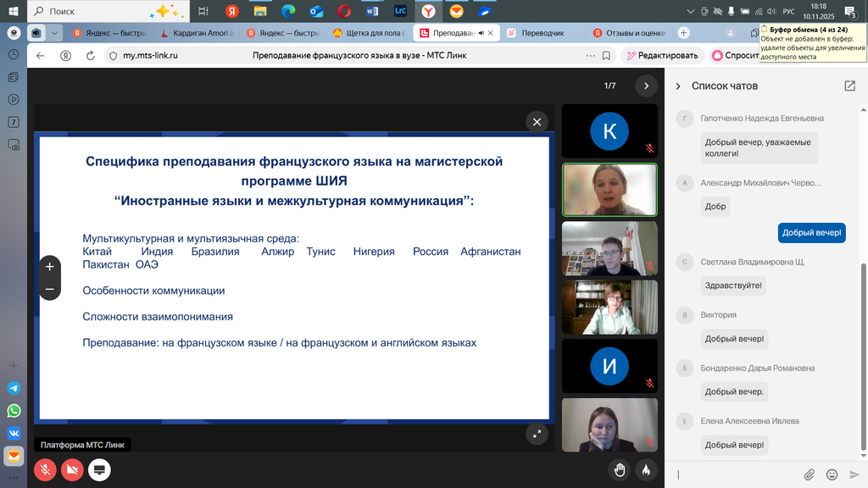868x488 pixels.
Task: Send the chat message
Action: coord(854,474)
